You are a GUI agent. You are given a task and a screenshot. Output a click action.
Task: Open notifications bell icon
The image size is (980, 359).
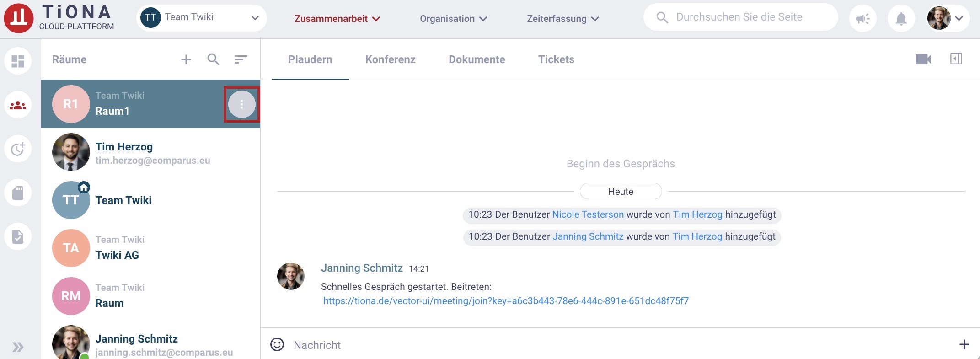(x=901, y=19)
